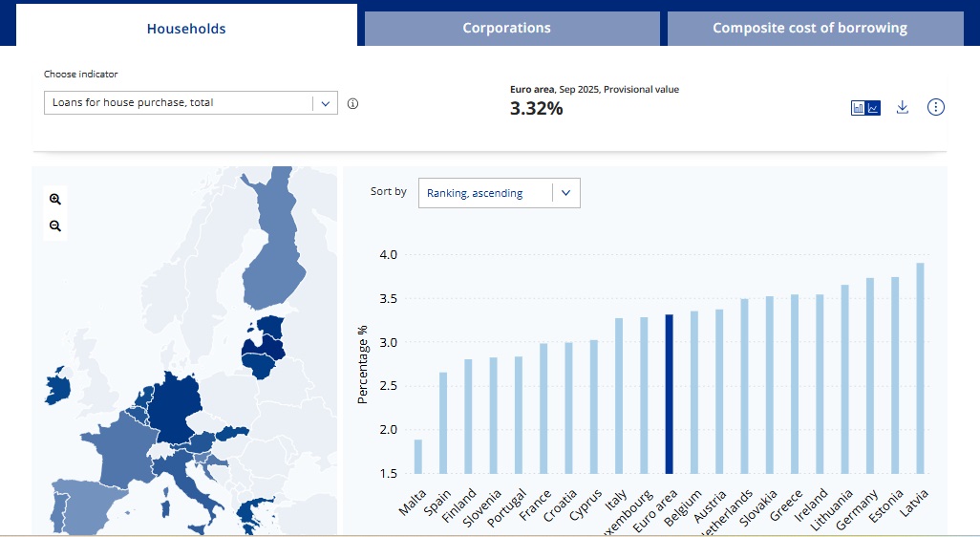Click the info icon beside indicator selector

[x=352, y=103]
